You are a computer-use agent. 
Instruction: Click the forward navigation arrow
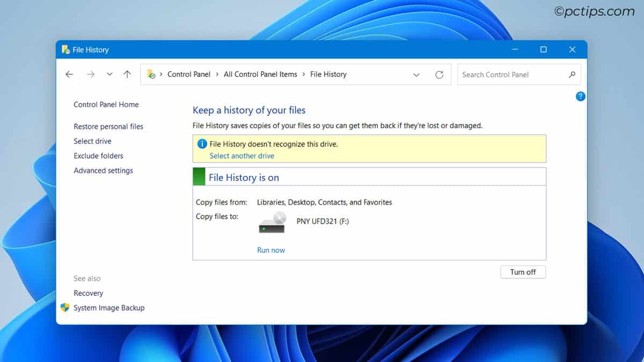pos(91,74)
